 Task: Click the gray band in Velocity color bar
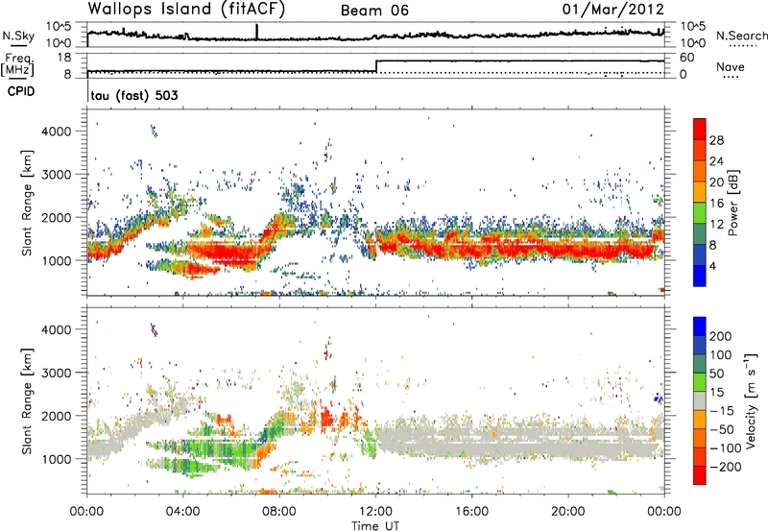[700, 400]
